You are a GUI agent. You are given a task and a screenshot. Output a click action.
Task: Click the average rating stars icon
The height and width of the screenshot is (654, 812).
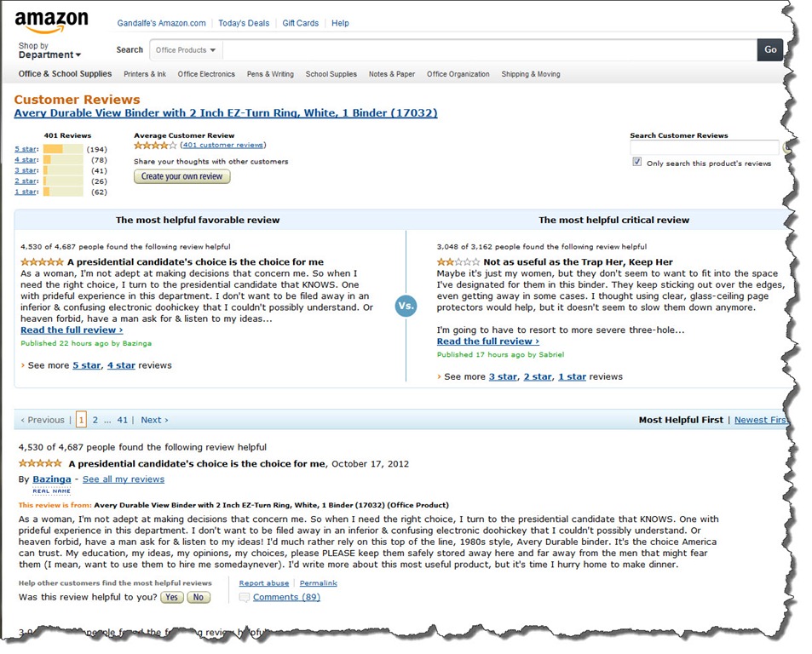tap(155, 146)
